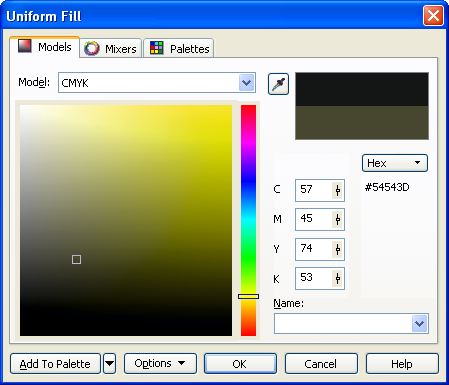Open the C value slider popup
This screenshot has height=385, width=449.
[338, 190]
